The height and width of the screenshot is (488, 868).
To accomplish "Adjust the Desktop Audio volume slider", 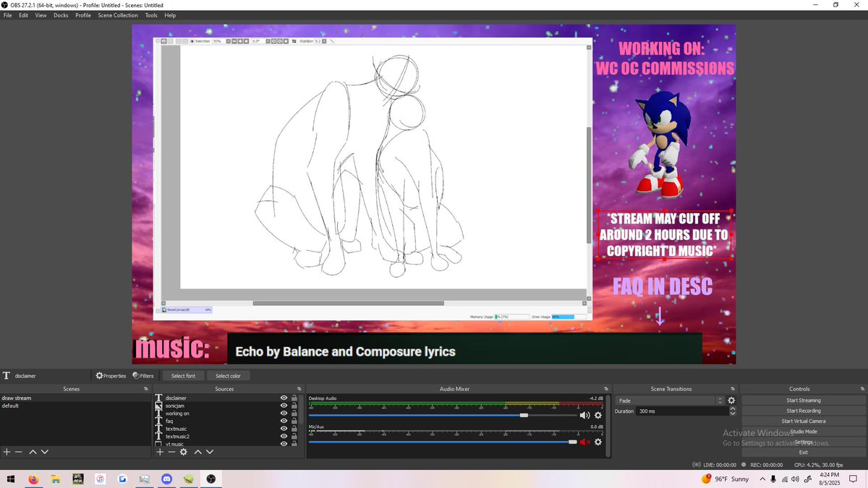I will pyautogui.click(x=523, y=415).
